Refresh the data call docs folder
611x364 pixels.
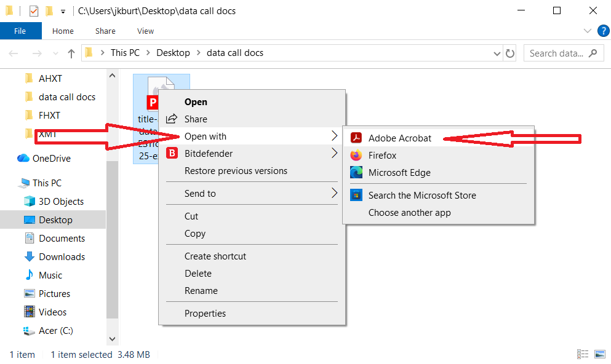coord(510,53)
